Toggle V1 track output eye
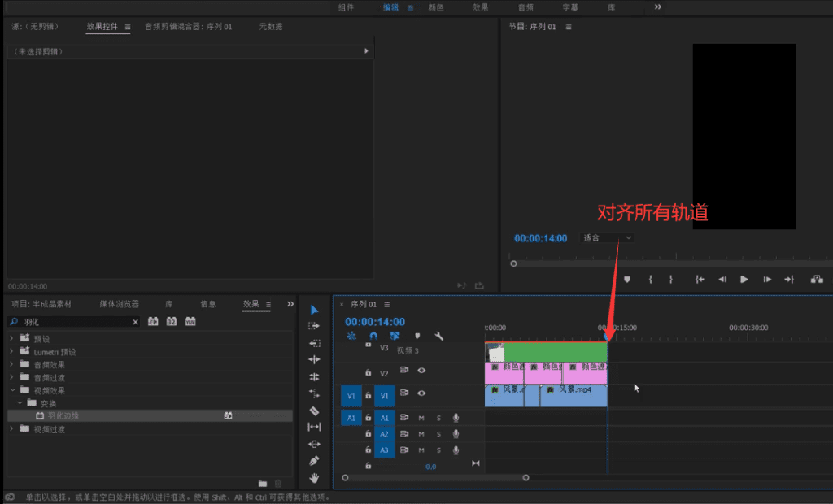 click(x=421, y=393)
